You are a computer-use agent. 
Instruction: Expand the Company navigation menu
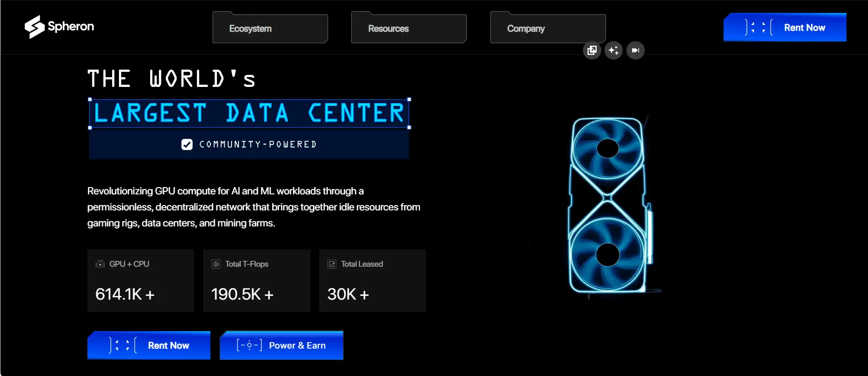[x=548, y=28]
